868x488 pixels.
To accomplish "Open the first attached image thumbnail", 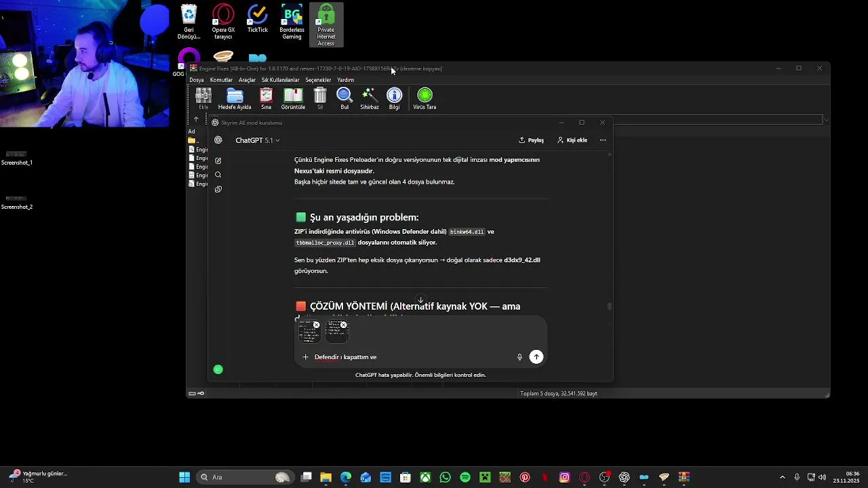I will tap(309, 332).
